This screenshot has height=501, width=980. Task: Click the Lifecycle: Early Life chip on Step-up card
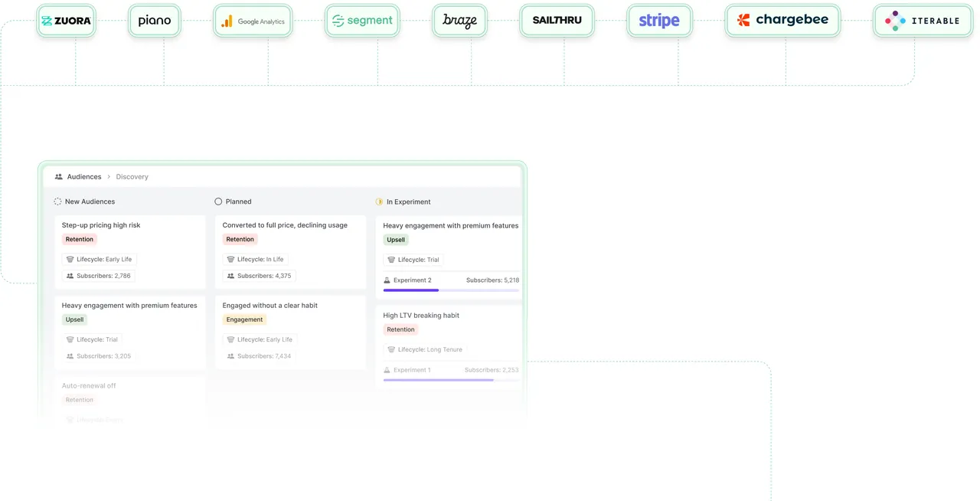point(100,260)
